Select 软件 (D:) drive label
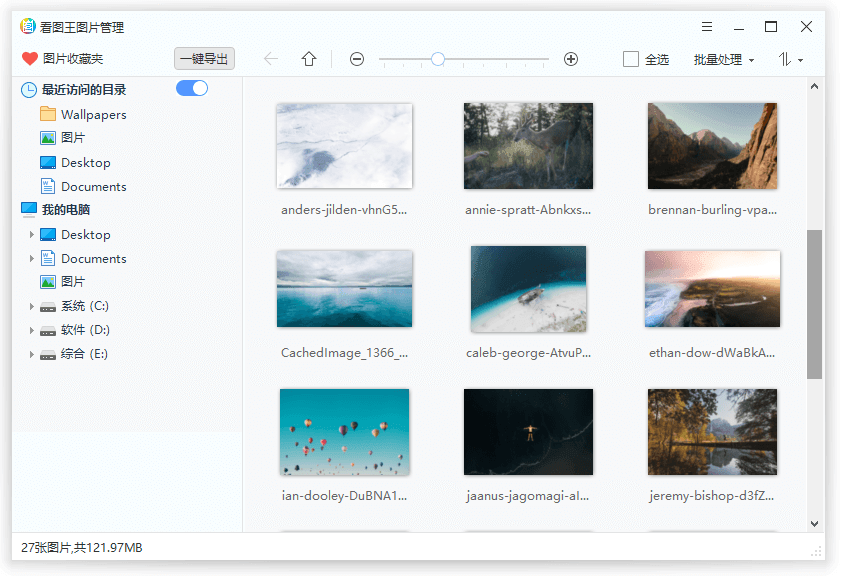 click(85, 330)
